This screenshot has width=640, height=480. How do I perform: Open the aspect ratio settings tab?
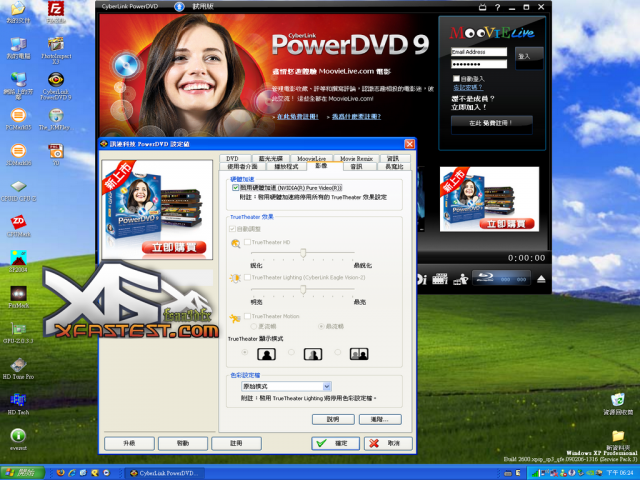pos(394,167)
